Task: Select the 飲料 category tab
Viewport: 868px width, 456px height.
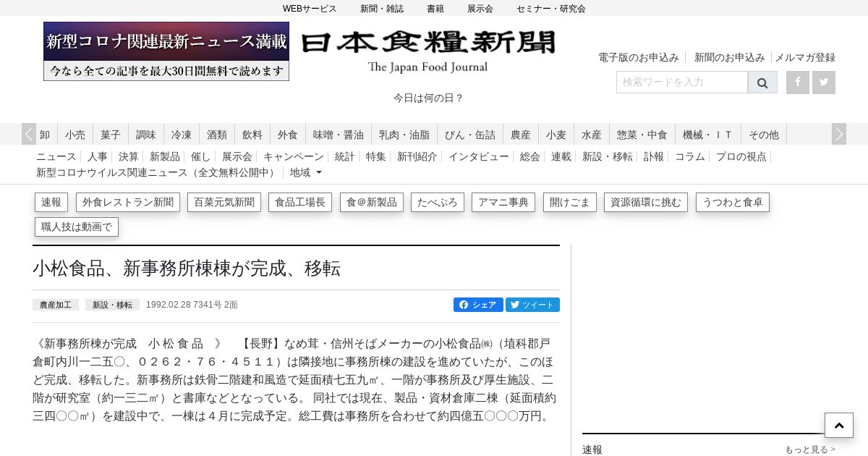Action: (252, 135)
